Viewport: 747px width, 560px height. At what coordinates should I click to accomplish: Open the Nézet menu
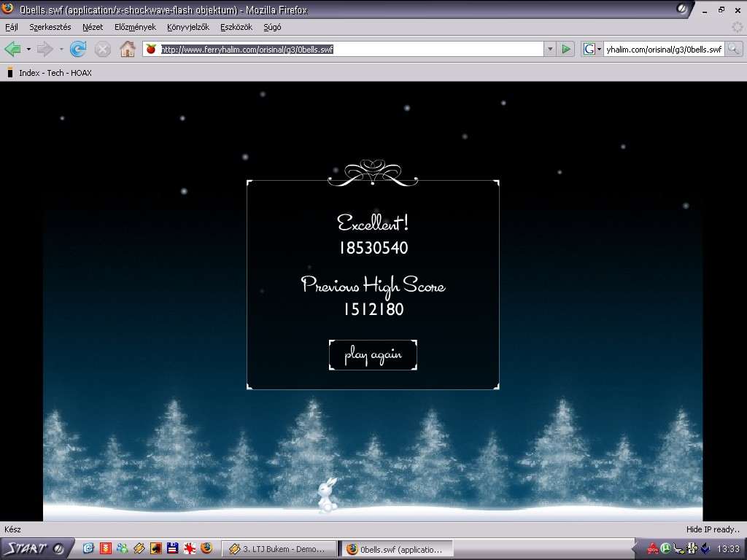tap(93, 27)
